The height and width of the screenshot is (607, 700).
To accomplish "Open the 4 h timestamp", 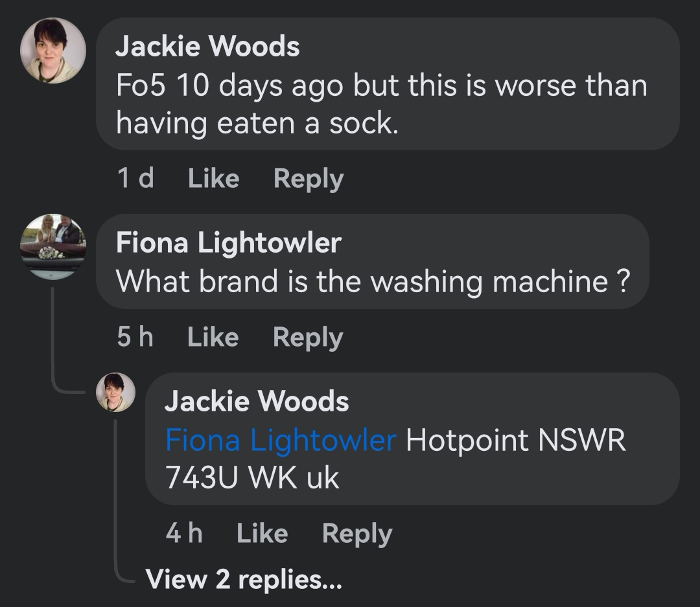I will point(184,533).
